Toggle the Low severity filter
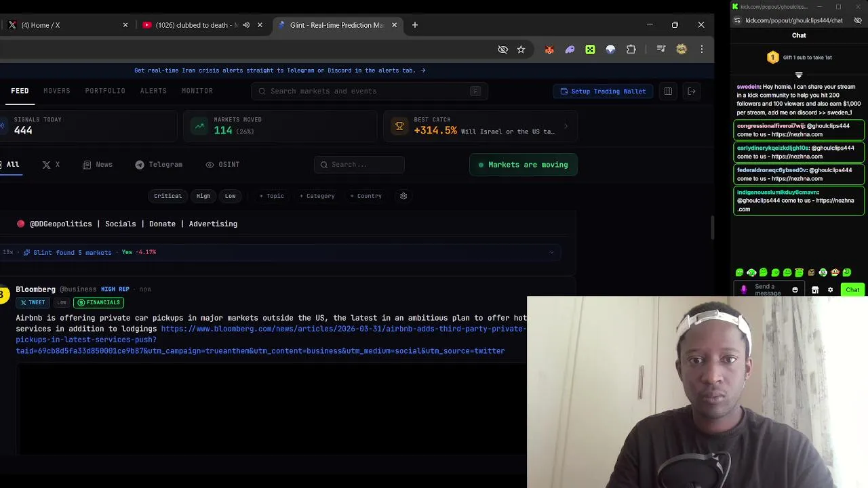This screenshot has width=868, height=488. point(231,196)
